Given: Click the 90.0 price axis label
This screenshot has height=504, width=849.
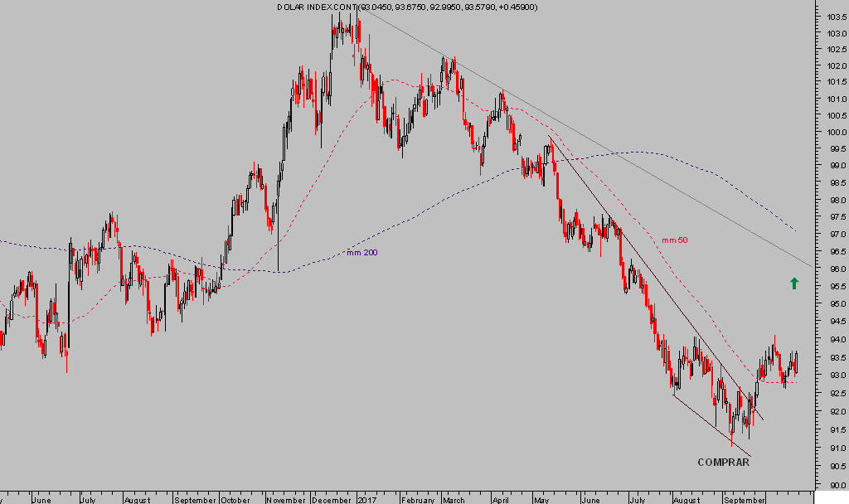Looking at the screenshot, I should [836, 482].
